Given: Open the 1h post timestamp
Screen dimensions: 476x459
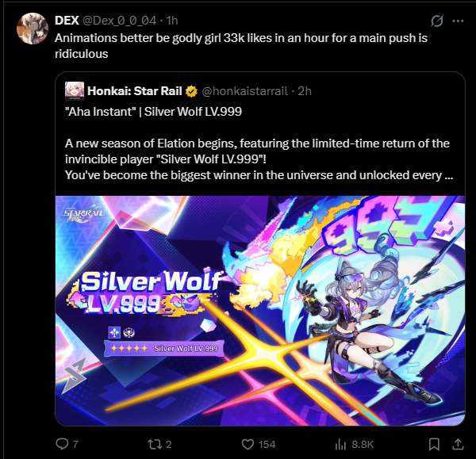Looking at the screenshot, I should coord(172,21).
